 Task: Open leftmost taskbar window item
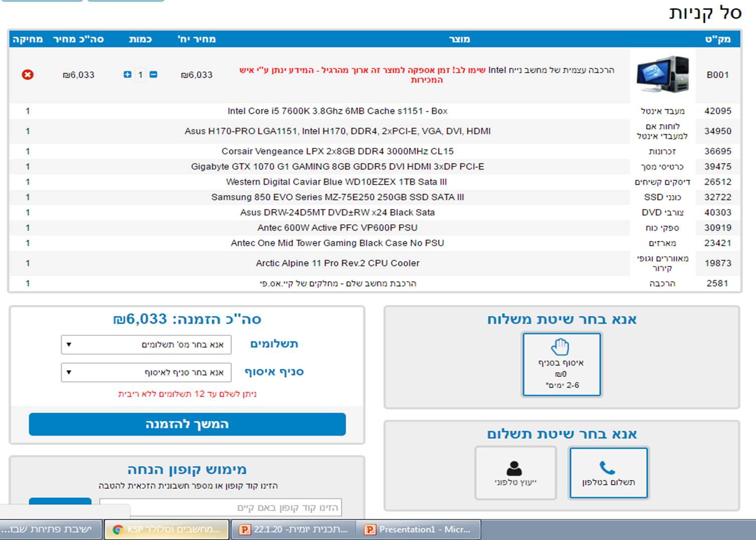pyautogui.click(x=51, y=529)
